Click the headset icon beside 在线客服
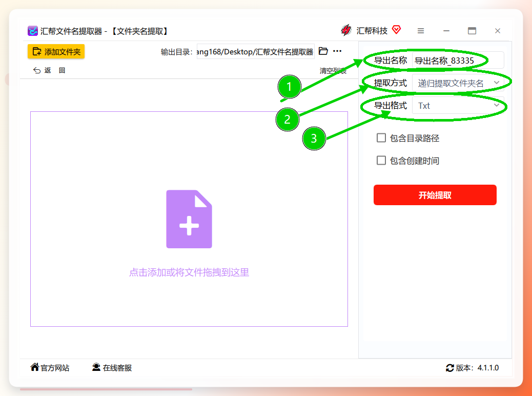The height and width of the screenshot is (396, 532). 96,367
